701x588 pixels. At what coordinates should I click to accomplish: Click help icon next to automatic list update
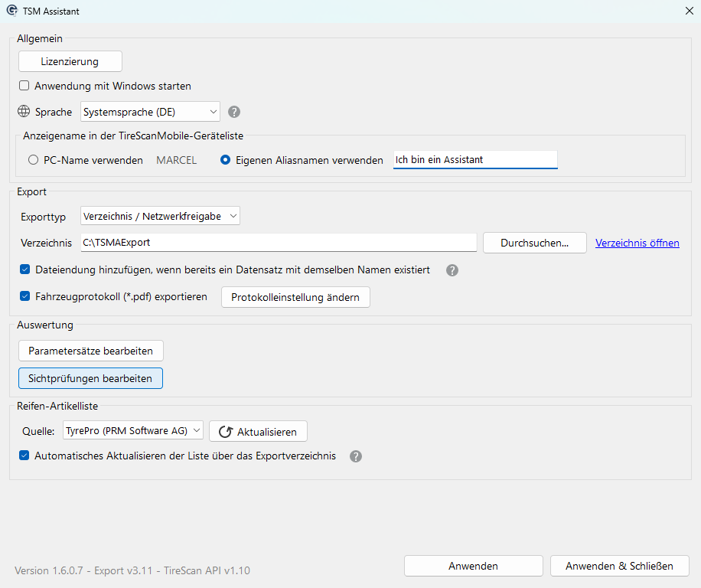tap(355, 456)
